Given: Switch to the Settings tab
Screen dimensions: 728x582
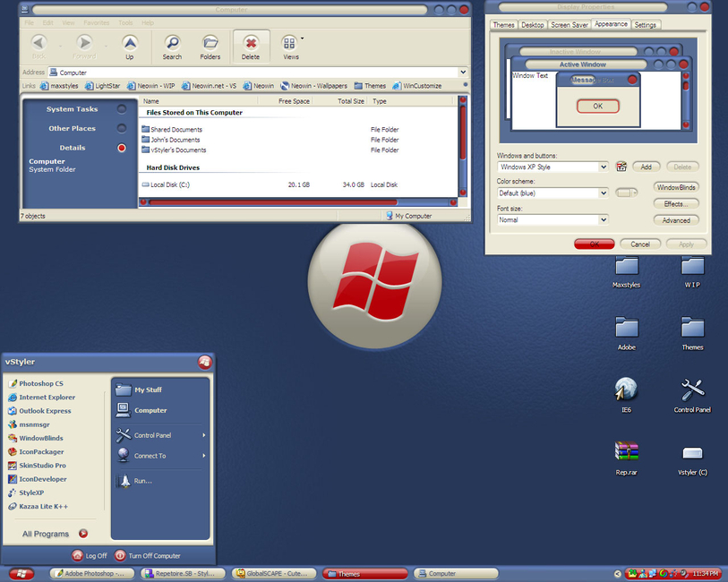Looking at the screenshot, I should point(645,25).
